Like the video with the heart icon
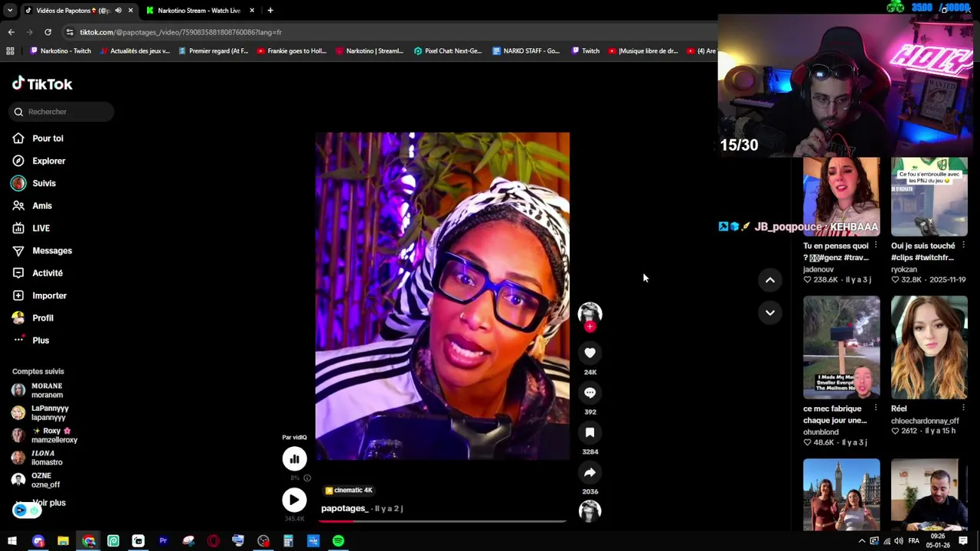 [x=590, y=353]
